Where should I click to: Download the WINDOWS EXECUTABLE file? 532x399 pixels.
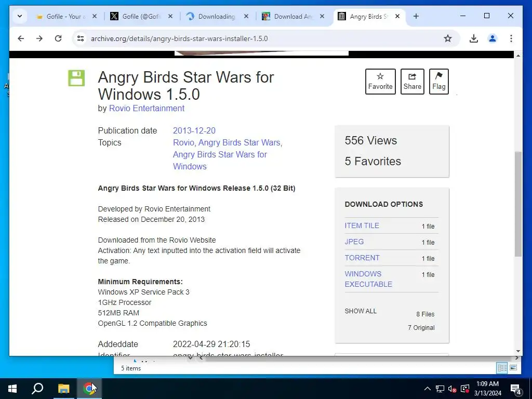pos(368,279)
